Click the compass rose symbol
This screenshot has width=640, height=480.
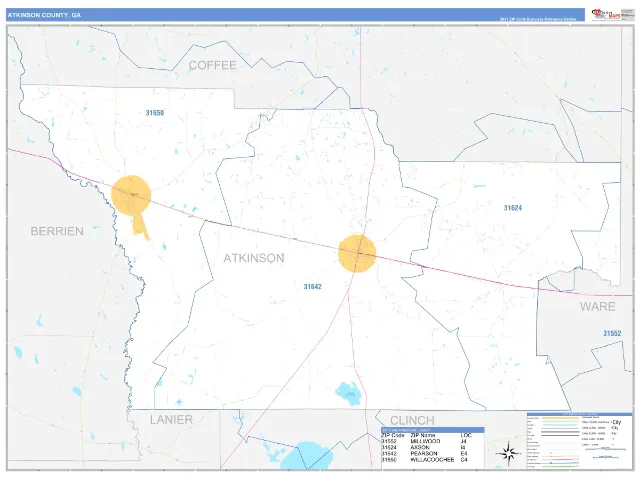(508, 453)
